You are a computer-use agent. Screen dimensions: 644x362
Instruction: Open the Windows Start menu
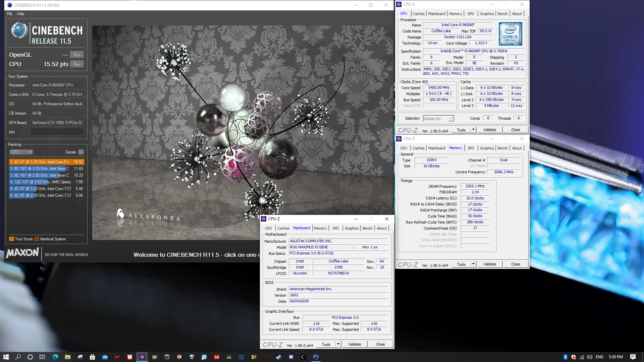[6, 357]
